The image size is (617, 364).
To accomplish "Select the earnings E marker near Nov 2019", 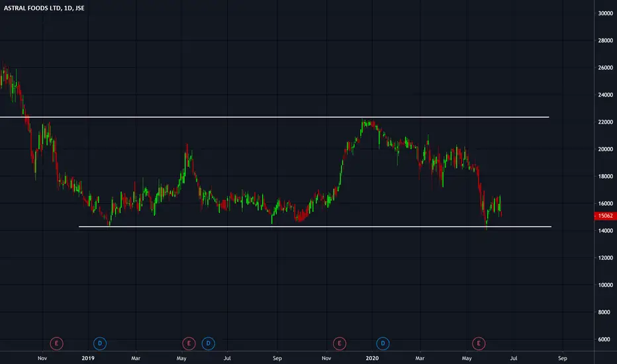I will click(340, 343).
